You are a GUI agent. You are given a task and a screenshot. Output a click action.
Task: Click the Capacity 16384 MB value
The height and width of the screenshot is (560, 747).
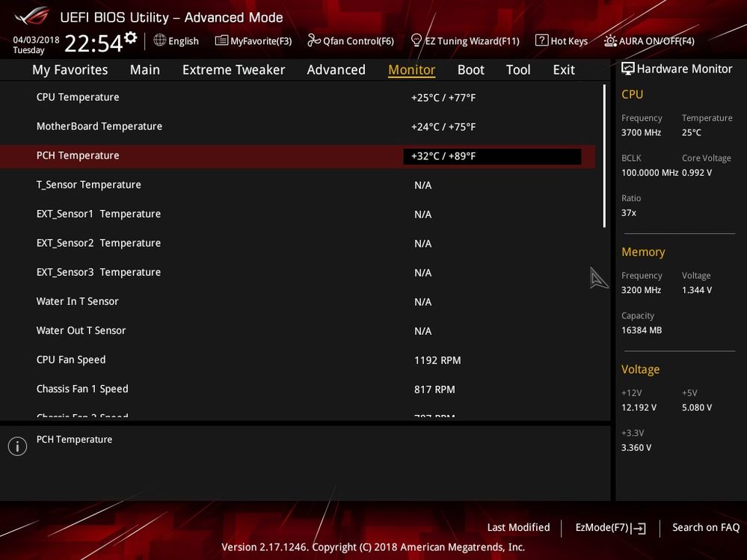pyautogui.click(x=642, y=330)
